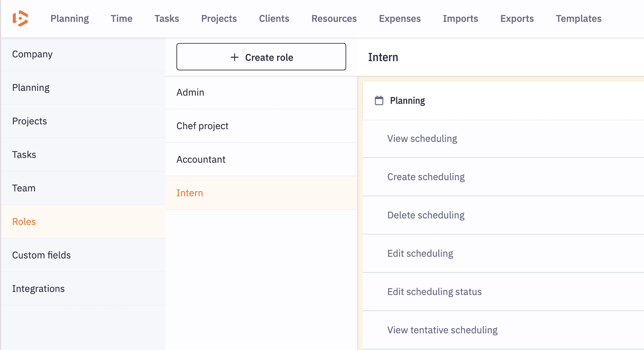Select the Delete scheduling permission row
Viewport: 644px width, 350px height.
(x=426, y=215)
